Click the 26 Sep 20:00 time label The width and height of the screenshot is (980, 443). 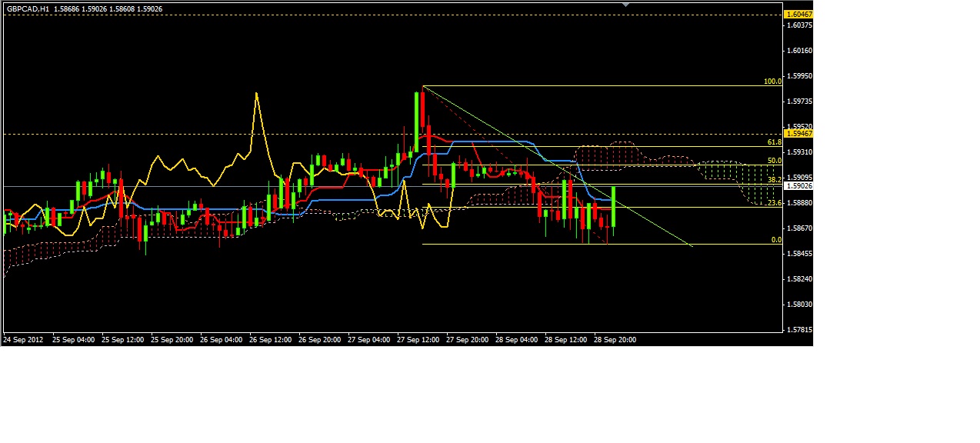320,339
